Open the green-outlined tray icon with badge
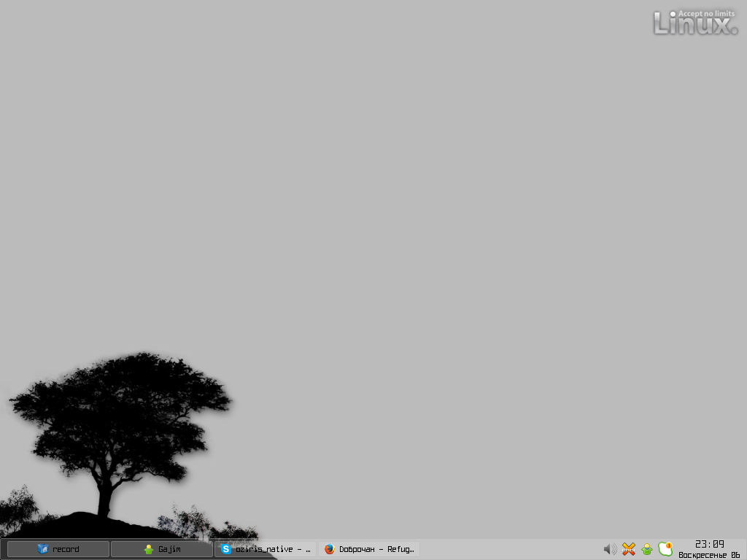 (664, 550)
